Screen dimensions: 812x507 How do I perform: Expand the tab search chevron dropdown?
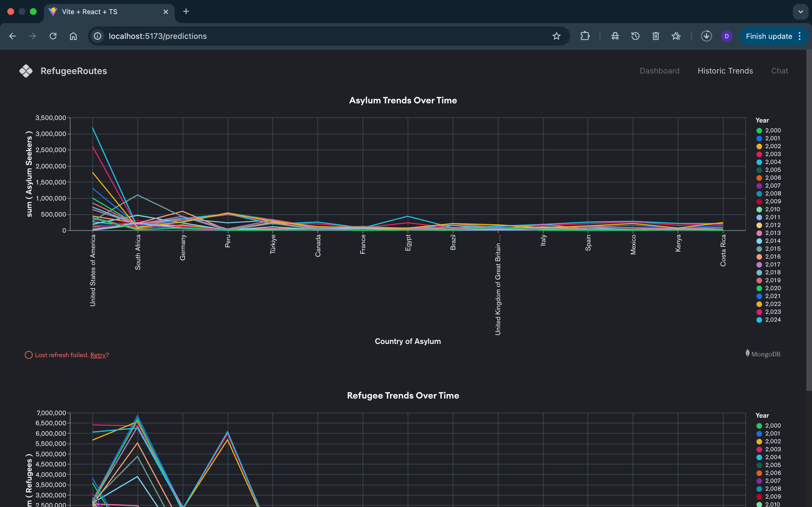point(801,12)
